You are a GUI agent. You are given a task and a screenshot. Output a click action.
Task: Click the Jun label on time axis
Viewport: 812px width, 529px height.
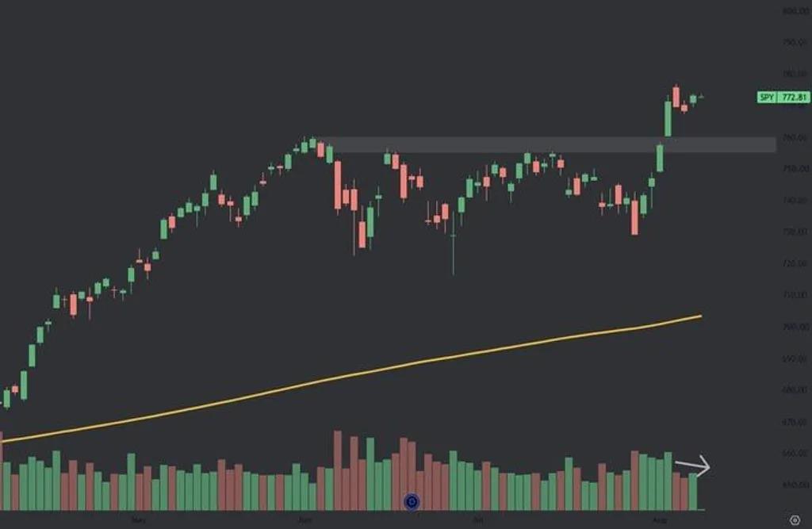pos(305,519)
